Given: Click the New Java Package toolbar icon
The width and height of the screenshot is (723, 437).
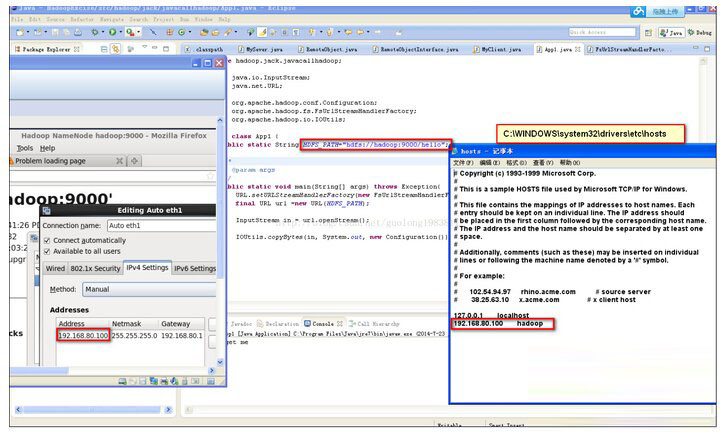Looking at the screenshot, I should pyautogui.click(x=170, y=32).
